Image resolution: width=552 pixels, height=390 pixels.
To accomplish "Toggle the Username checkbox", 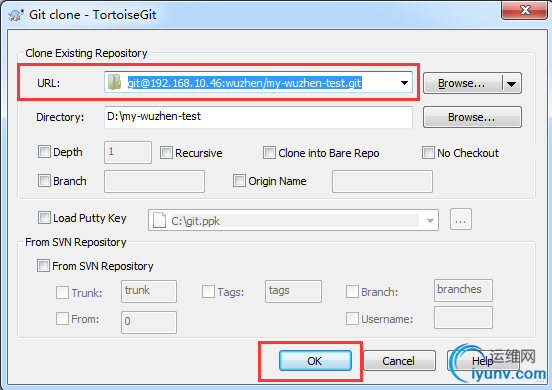I will tap(352, 319).
